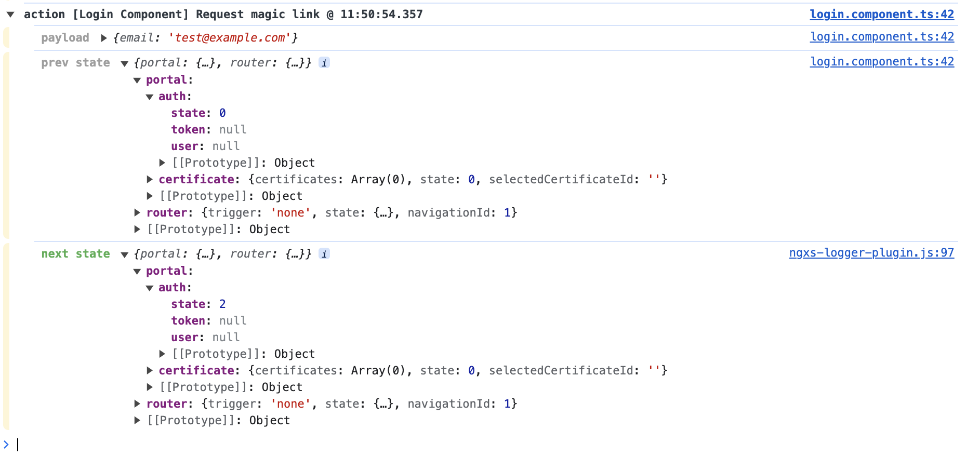Open login.component.ts:42 link on prev state row
The height and width of the screenshot is (457, 980).
[882, 62]
